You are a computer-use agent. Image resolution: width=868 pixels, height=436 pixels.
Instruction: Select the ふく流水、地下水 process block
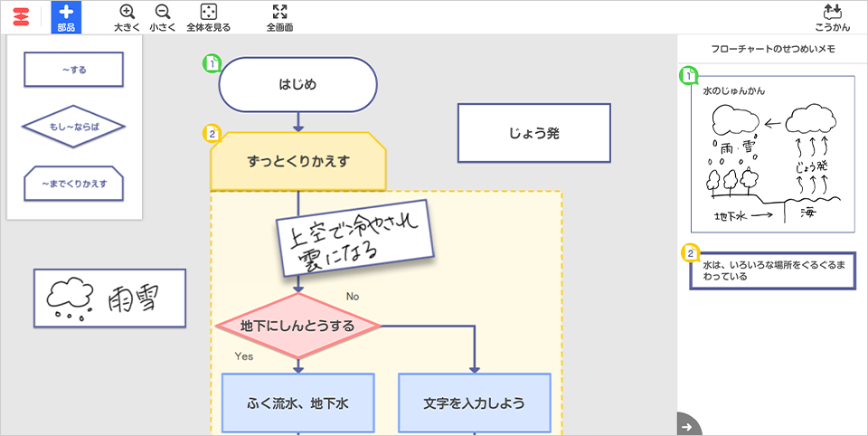pos(297,403)
